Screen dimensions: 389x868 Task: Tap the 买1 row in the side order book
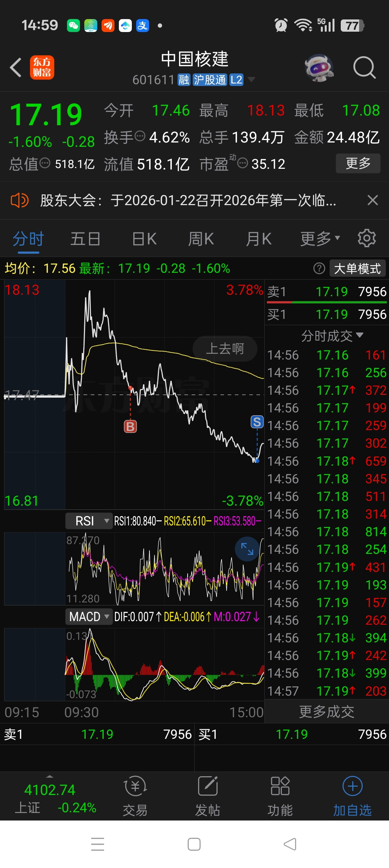(327, 314)
